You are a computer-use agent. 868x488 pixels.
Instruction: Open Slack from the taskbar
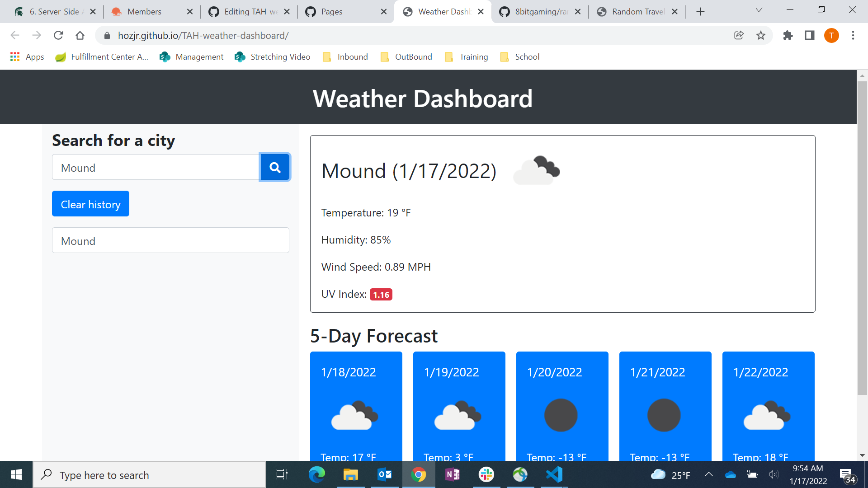coord(486,474)
